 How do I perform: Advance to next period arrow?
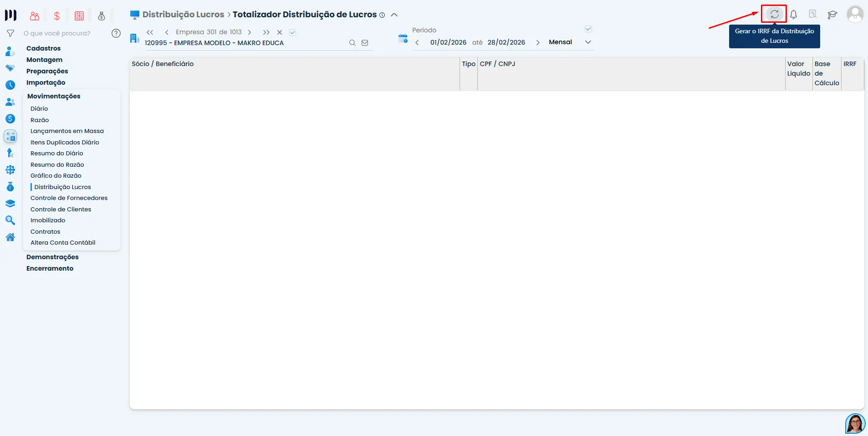[x=538, y=42]
